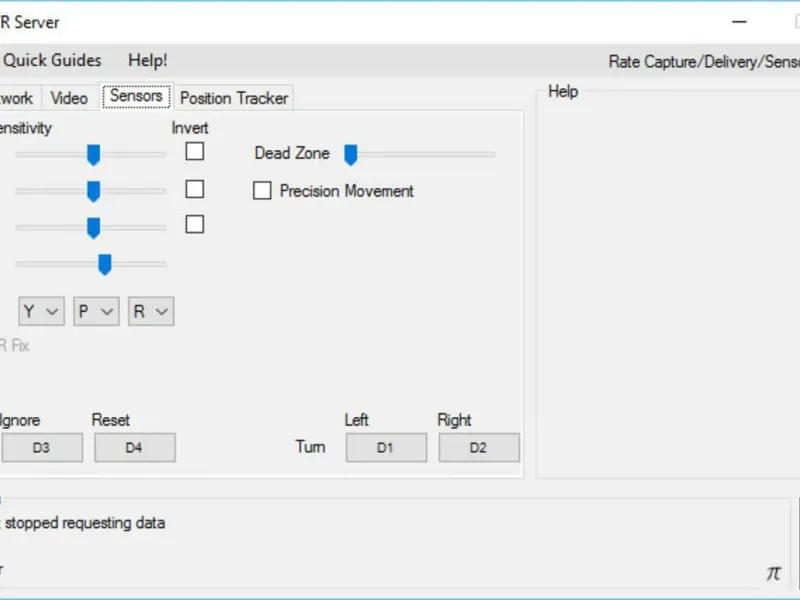Click the fourth sensitivity slider handle
Image resolution: width=800 pixels, height=600 pixels.
click(x=104, y=264)
